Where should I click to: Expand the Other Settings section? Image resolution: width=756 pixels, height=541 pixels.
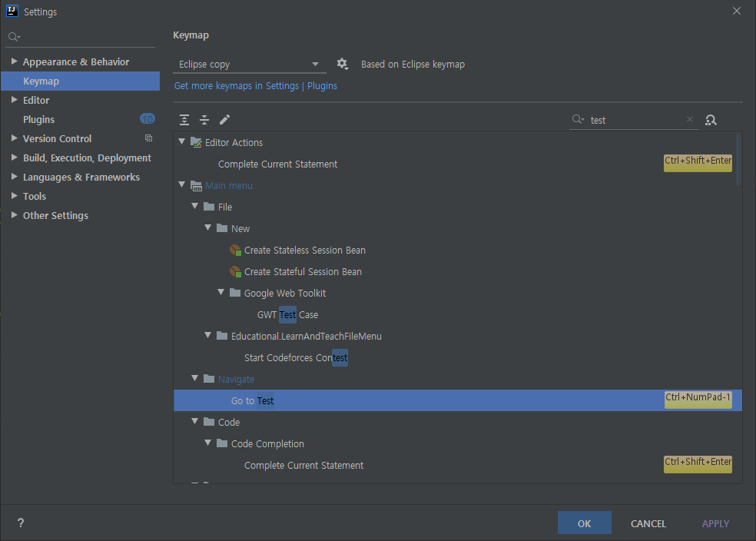(x=15, y=215)
